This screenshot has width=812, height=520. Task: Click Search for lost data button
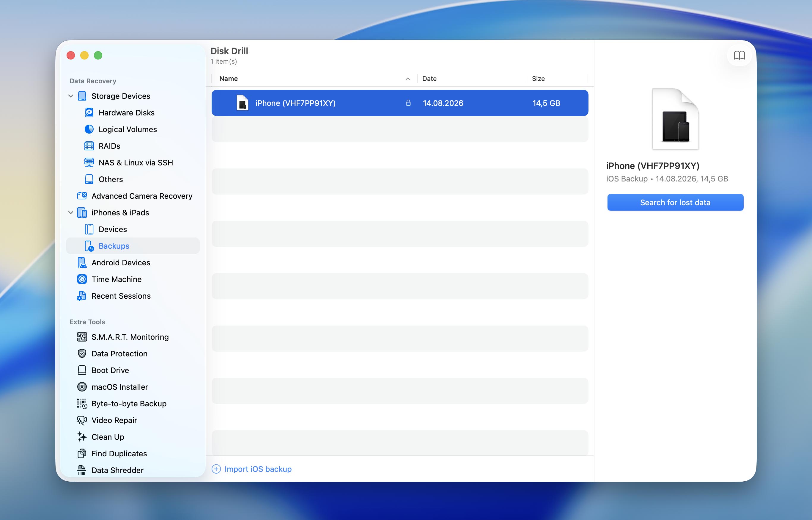click(x=675, y=202)
